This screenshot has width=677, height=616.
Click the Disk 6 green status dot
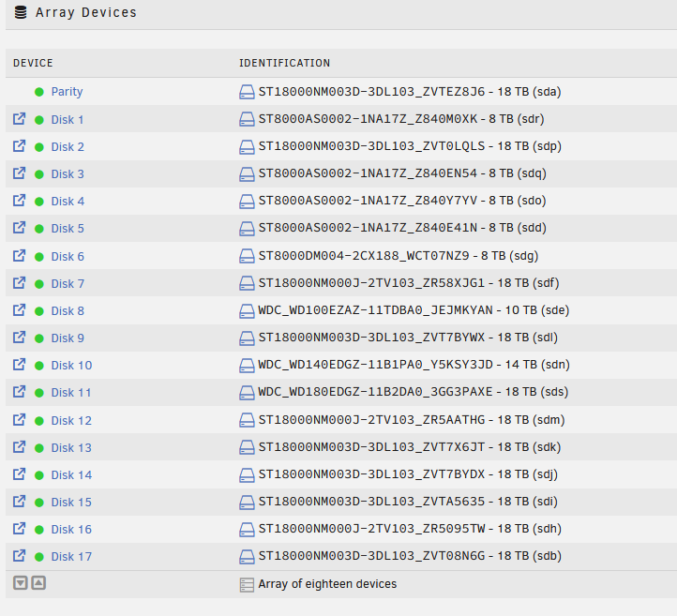click(x=39, y=257)
